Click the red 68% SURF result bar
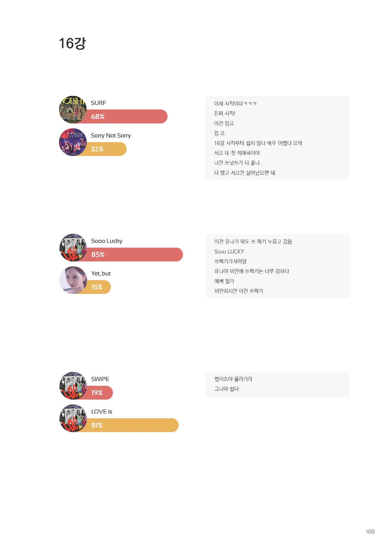The width and height of the screenshot is (392, 553). pos(129,117)
